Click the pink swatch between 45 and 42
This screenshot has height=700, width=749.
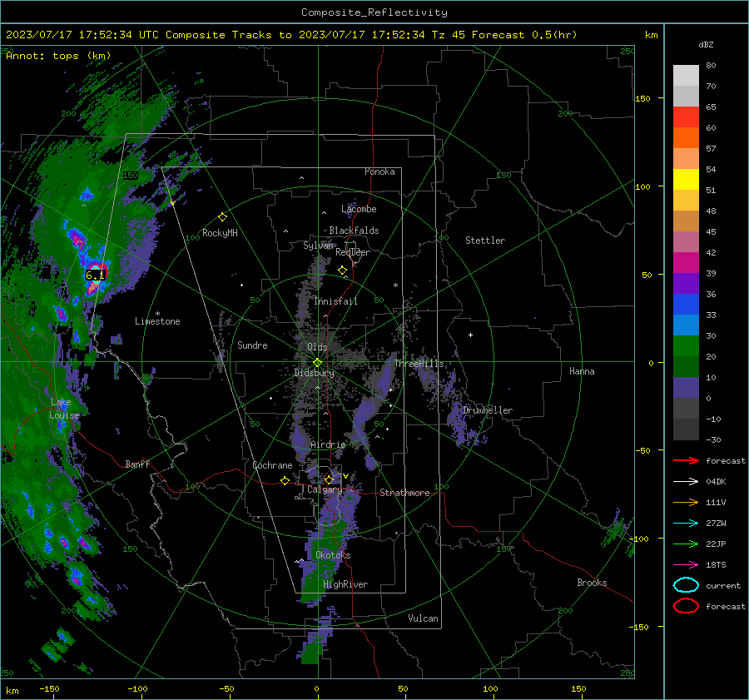(686, 242)
